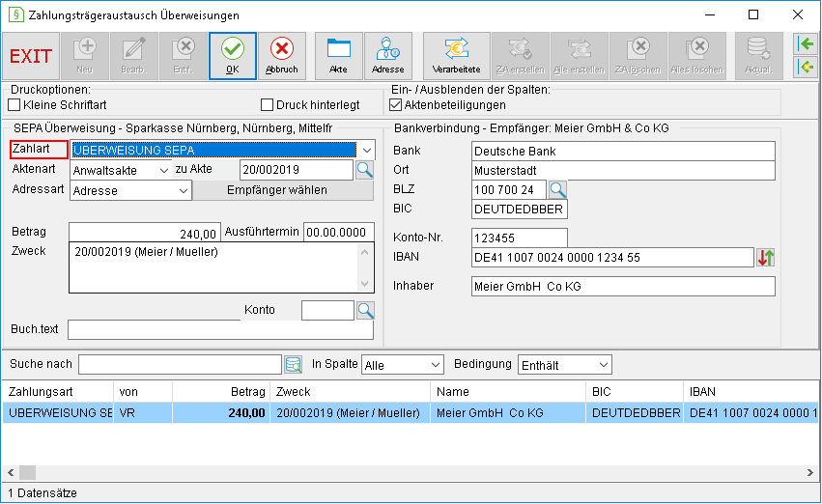Image resolution: width=822 pixels, height=504 pixels.
Task: Click the Inhaber field
Action: (x=623, y=287)
